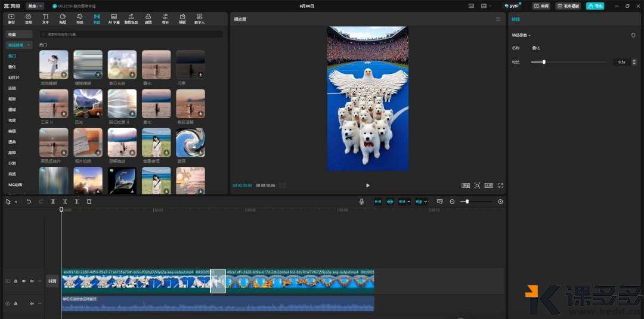This screenshot has width=644, height=319.
Task: Click the 时长 duration slider handle
Action: (544, 62)
